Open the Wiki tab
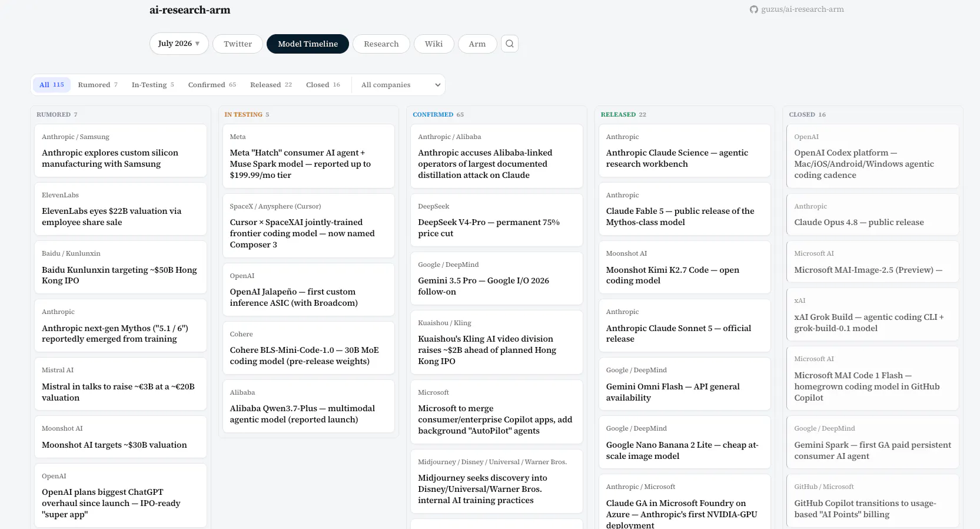 [434, 44]
